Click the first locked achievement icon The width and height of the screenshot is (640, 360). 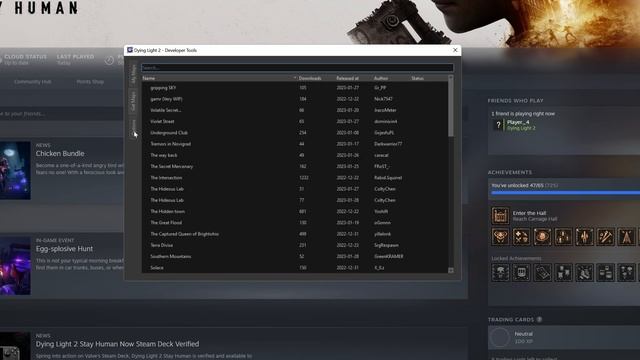pos(500,272)
